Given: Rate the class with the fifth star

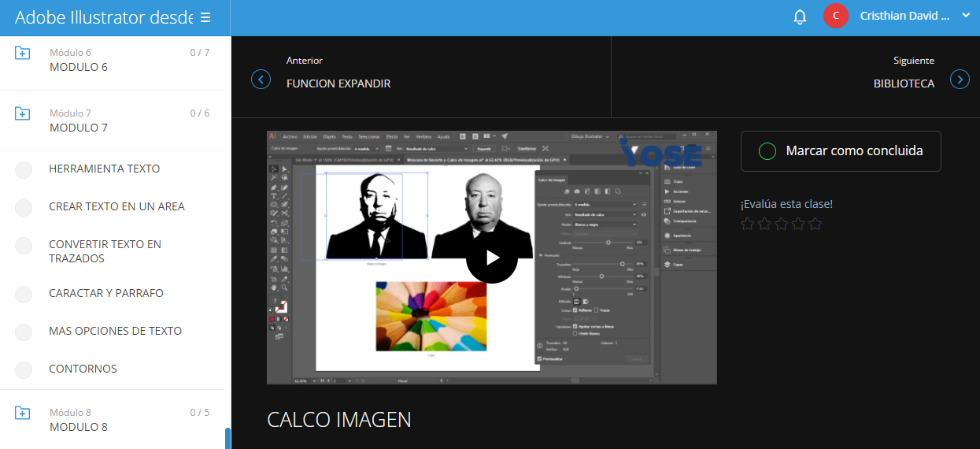Looking at the screenshot, I should (x=815, y=224).
